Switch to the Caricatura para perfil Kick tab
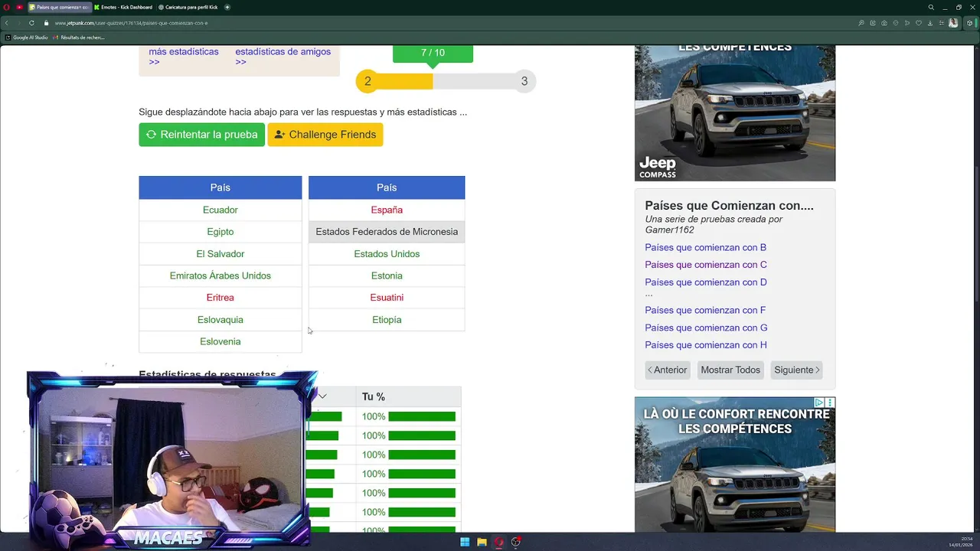 click(x=188, y=7)
